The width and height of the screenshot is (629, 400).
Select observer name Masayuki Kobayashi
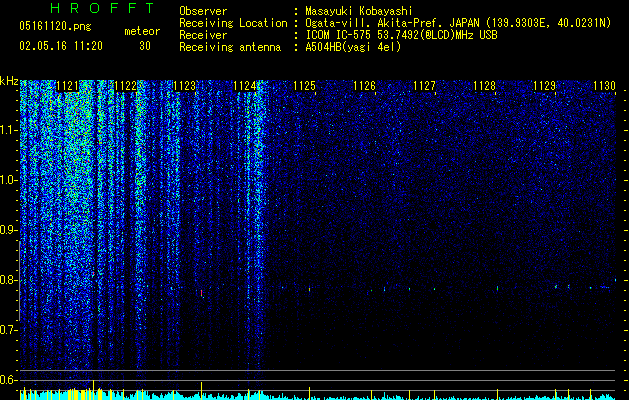click(x=359, y=11)
